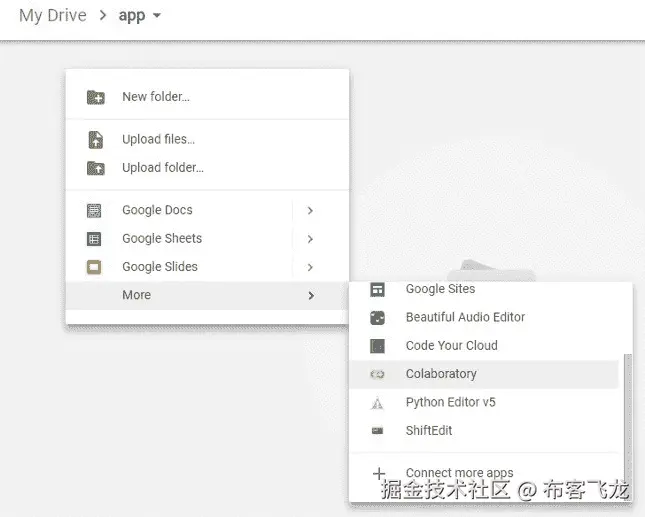The width and height of the screenshot is (645, 517).
Task: Go to My Drive breadcrumb
Action: (x=53, y=16)
